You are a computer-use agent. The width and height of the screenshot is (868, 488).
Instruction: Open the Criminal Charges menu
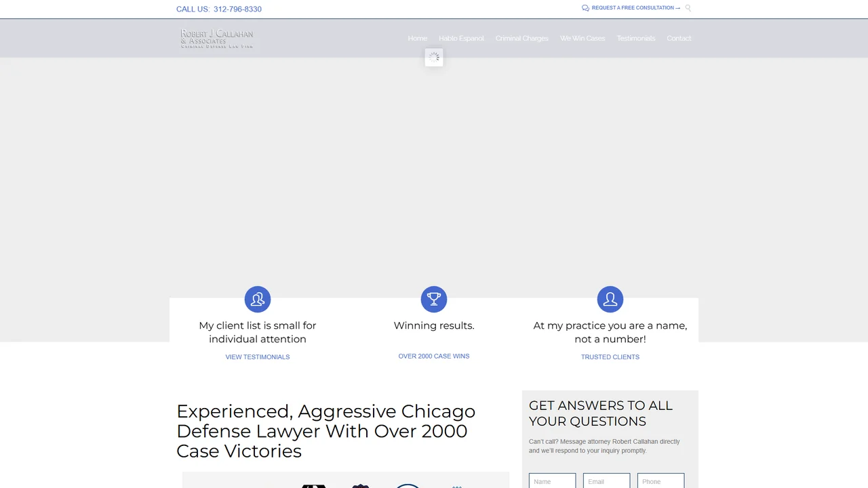[522, 39]
